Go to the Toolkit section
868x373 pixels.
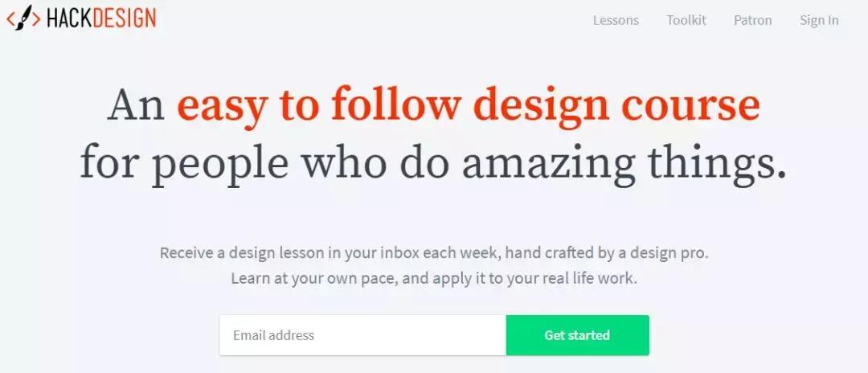[x=686, y=20]
